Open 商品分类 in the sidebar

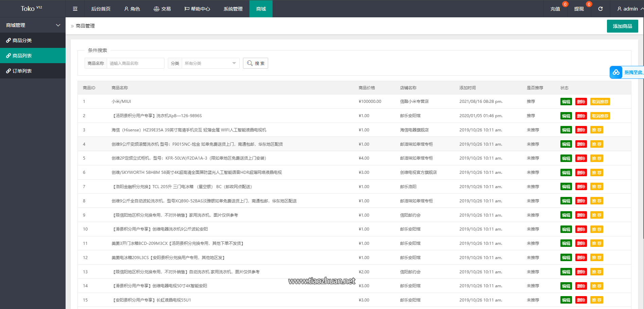tap(22, 40)
